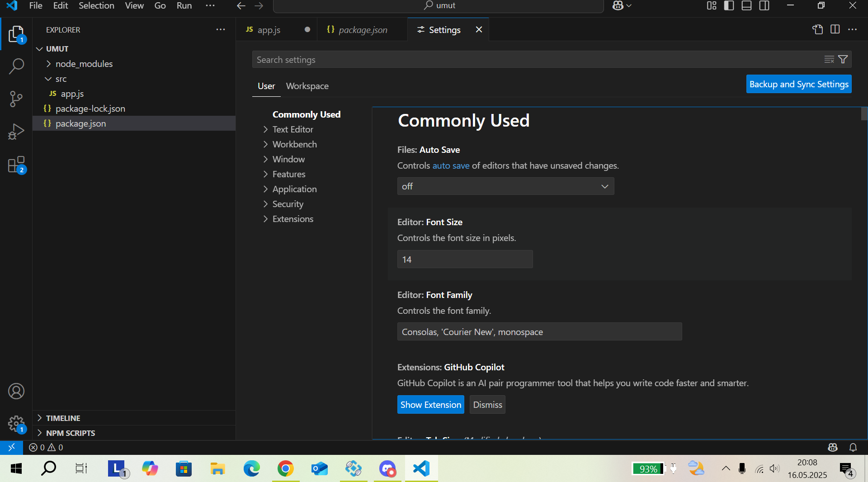
Task: Select the User settings tab
Action: (266, 86)
